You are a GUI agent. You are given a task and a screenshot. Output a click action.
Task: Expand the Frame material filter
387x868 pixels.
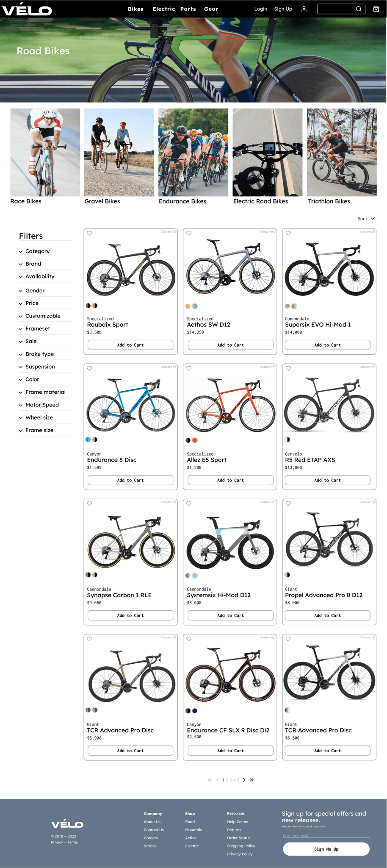tap(45, 392)
